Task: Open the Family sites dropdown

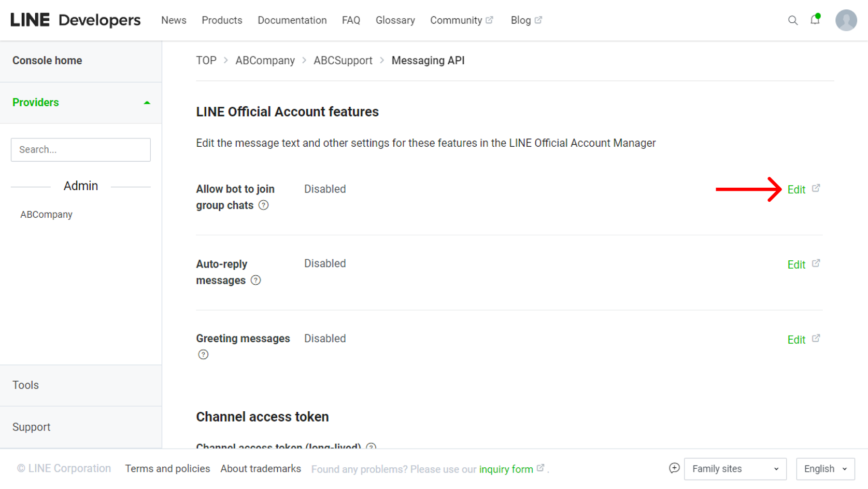Action: pyautogui.click(x=735, y=468)
